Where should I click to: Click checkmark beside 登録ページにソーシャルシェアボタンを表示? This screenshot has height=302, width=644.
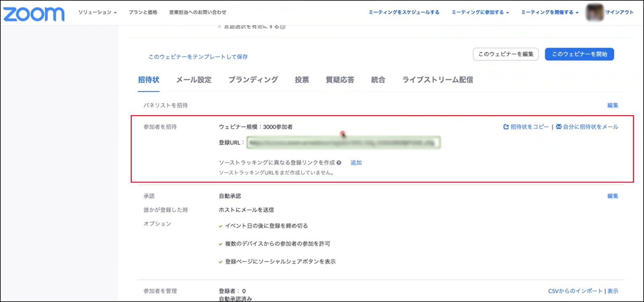click(x=221, y=262)
